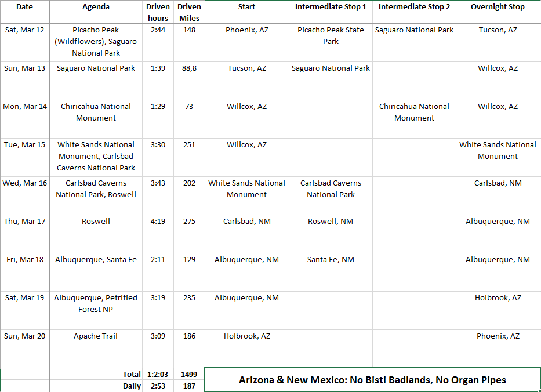Click the Tue, Mar 15 date cell
The height and width of the screenshot is (392, 541).
tap(24, 144)
